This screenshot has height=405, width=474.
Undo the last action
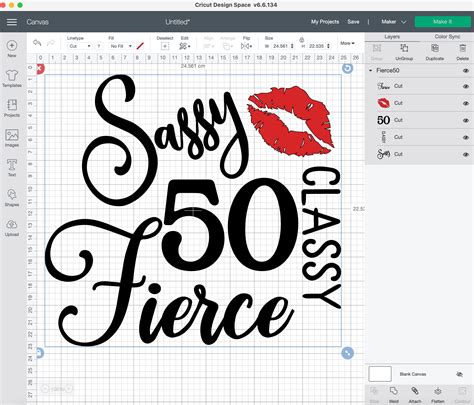point(37,43)
